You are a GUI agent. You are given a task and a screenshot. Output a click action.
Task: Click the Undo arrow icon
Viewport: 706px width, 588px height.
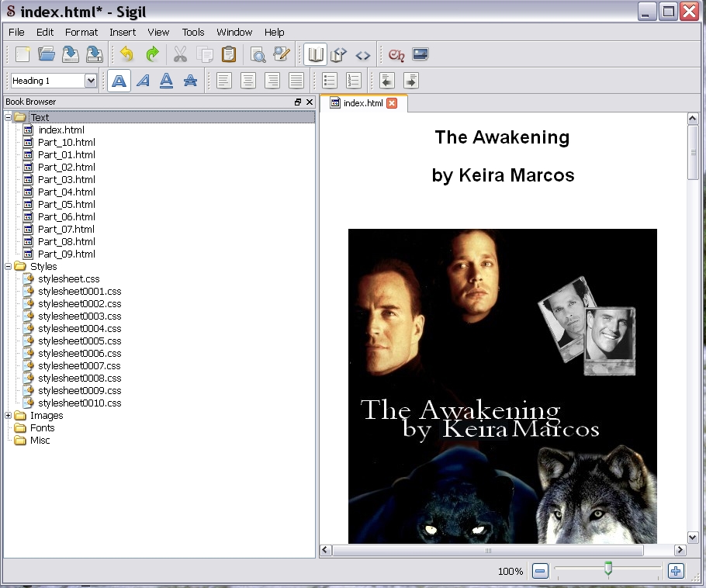pyautogui.click(x=127, y=54)
